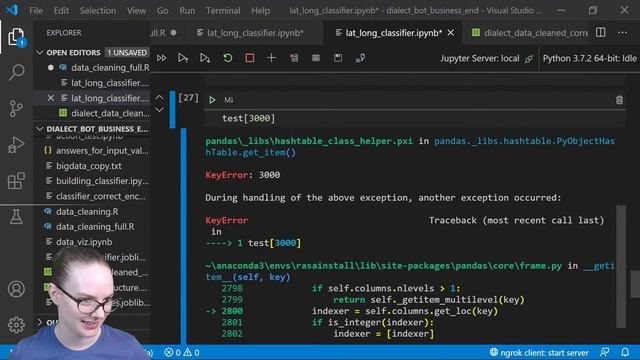The width and height of the screenshot is (640, 360).
Task: Click the KeyError: 3000 message
Action: tap(242, 175)
